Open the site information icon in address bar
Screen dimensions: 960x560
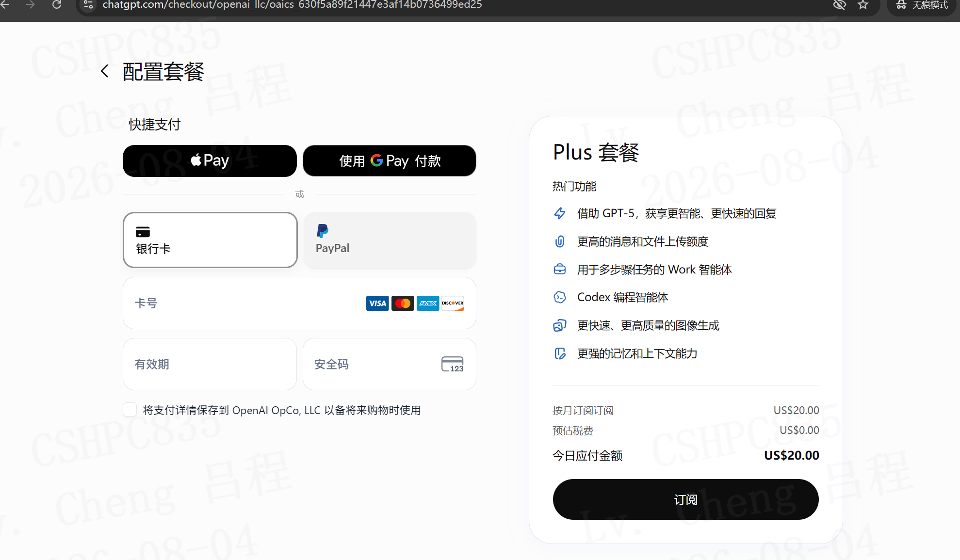coord(88,5)
